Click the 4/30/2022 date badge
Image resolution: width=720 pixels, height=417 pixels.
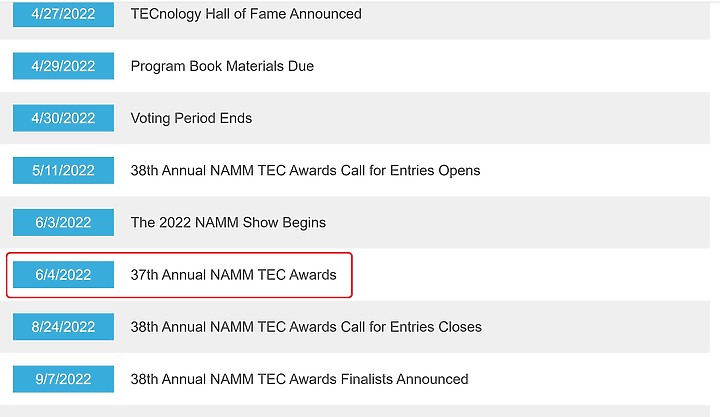tap(63, 118)
